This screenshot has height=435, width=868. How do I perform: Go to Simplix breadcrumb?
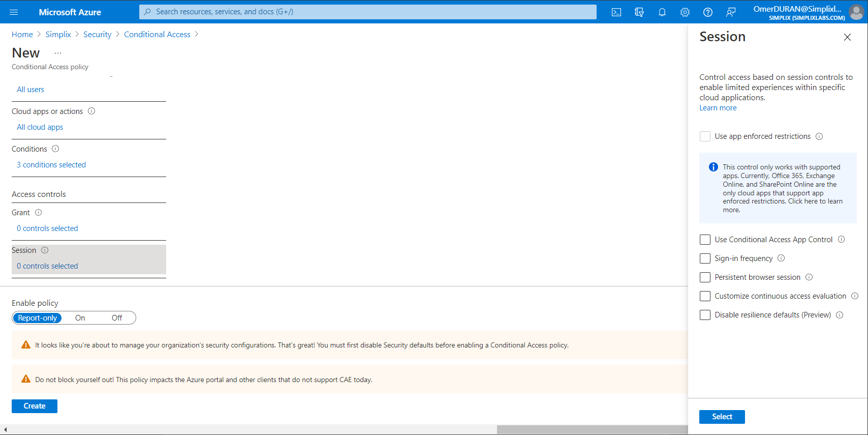click(58, 34)
